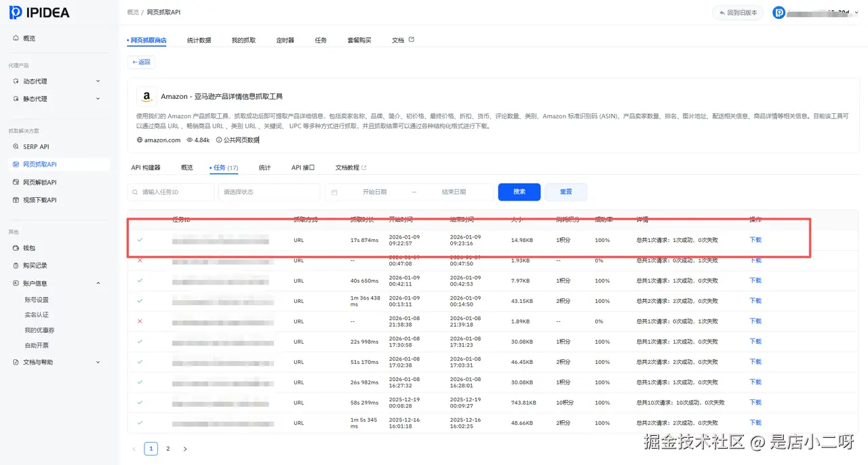This screenshot has width=868, height=465.
Task: Open 账号设置 under 账户信息
Action: [x=37, y=300]
